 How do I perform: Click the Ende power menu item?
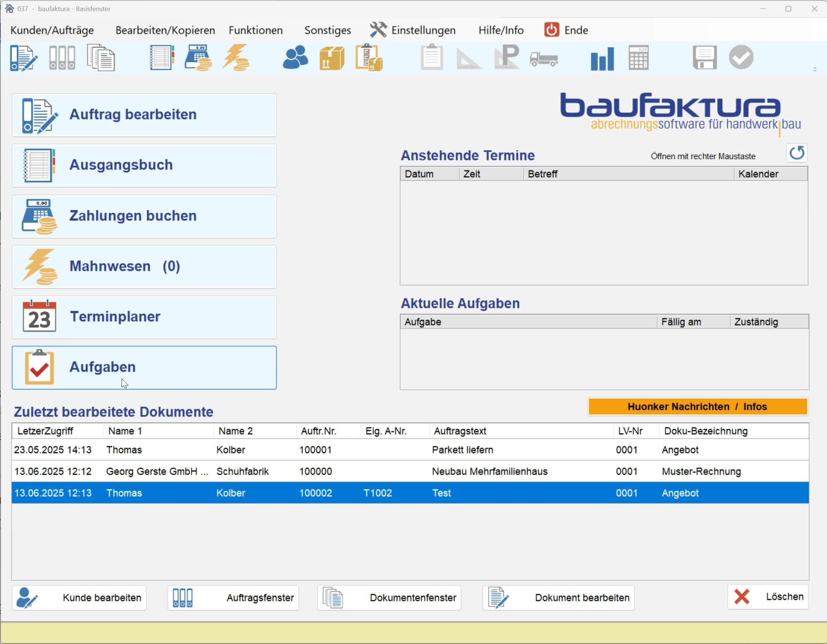click(576, 30)
